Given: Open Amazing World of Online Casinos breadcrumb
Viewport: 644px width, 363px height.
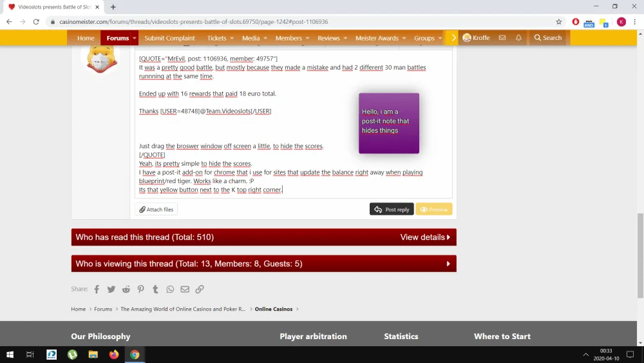Looking at the screenshot, I should (x=183, y=309).
